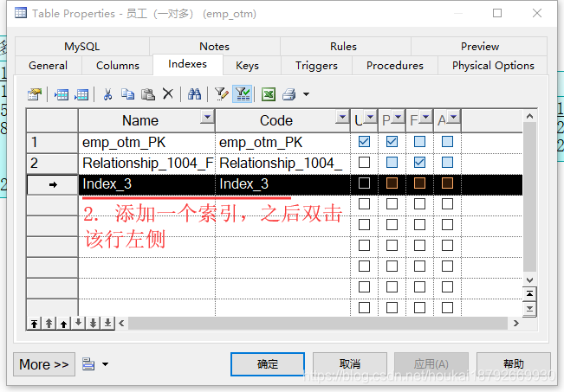Click the horizontal scrollbar right arrow
The height and width of the screenshot is (392, 564).
pos(516,324)
